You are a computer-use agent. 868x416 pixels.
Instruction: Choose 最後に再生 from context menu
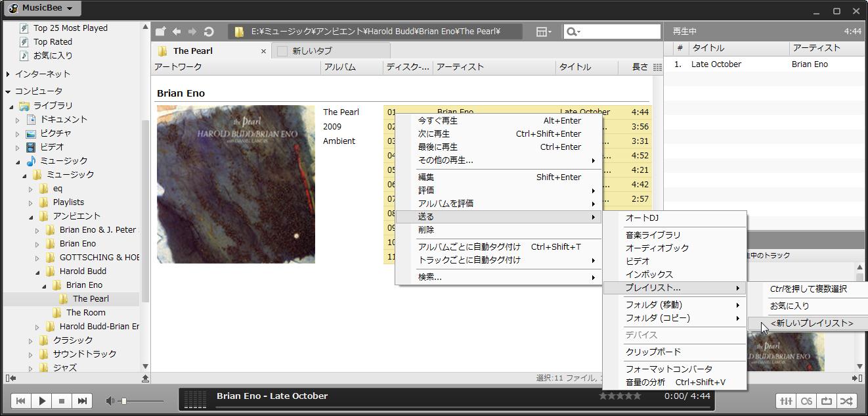pyautogui.click(x=500, y=147)
